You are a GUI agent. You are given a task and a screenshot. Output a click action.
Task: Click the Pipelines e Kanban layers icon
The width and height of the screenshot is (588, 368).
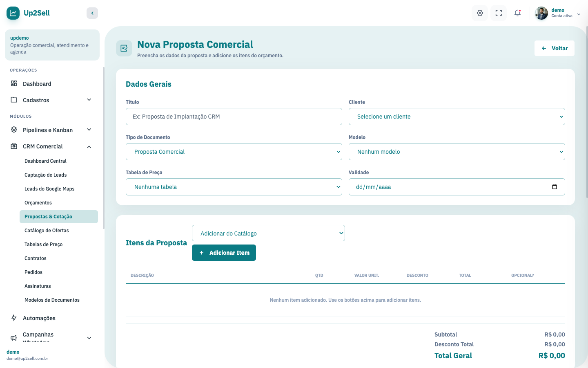[14, 130]
